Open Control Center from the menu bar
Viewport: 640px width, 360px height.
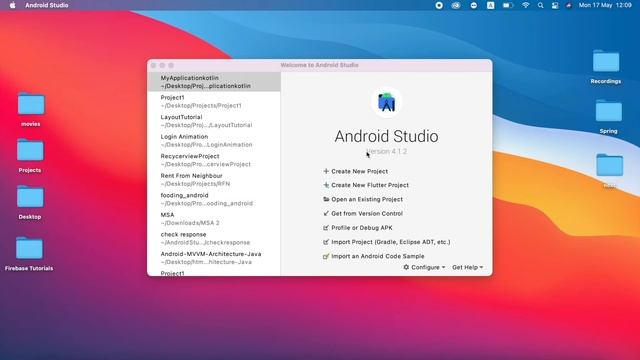pyautogui.click(x=555, y=5)
